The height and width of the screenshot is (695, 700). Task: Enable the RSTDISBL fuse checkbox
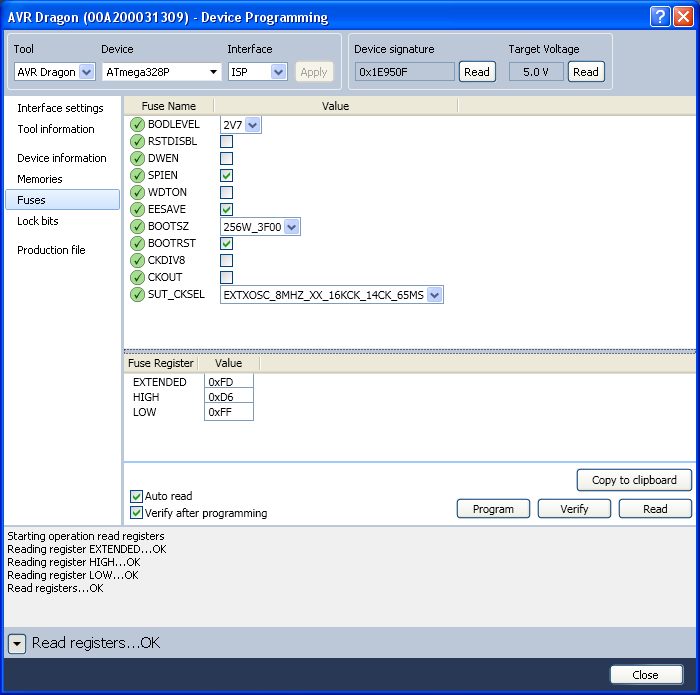point(226,141)
